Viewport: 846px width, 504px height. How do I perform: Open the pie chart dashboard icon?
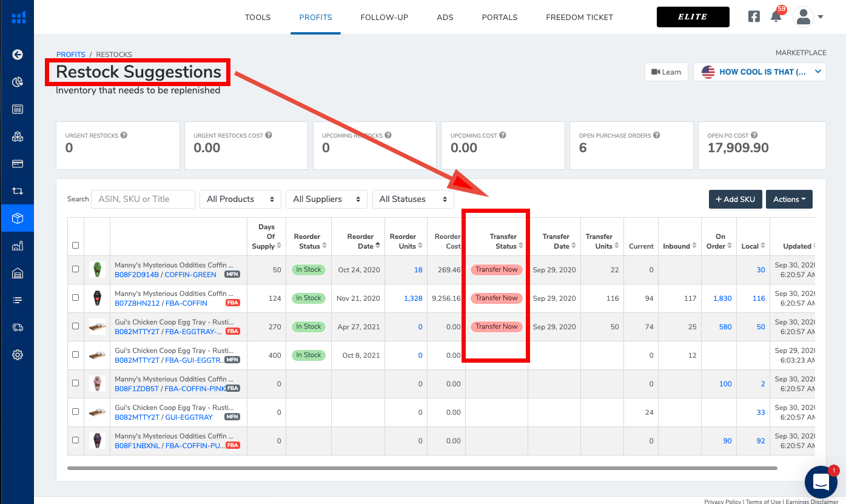(18, 82)
